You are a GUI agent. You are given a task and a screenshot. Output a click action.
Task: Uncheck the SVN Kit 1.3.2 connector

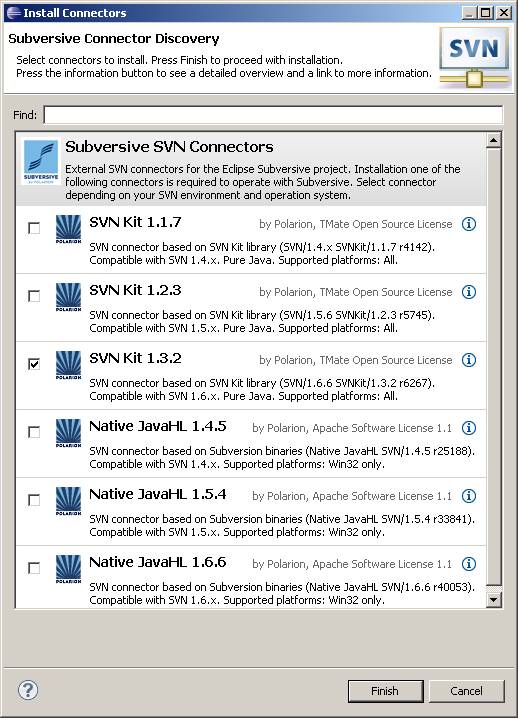34,364
